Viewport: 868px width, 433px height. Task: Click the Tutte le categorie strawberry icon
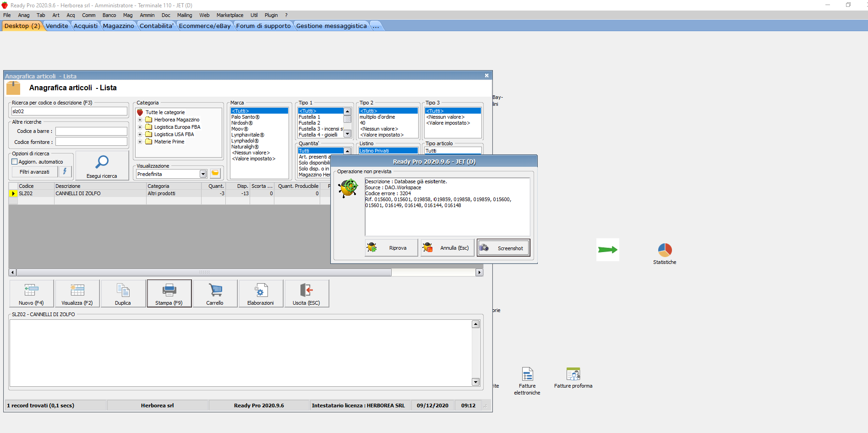tap(140, 112)
